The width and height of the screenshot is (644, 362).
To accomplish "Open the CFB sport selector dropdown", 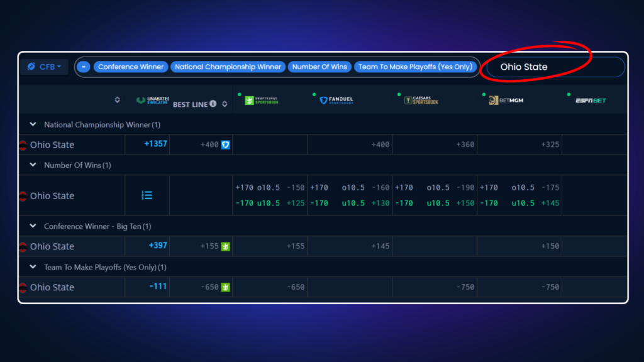I will coord(45,67).
